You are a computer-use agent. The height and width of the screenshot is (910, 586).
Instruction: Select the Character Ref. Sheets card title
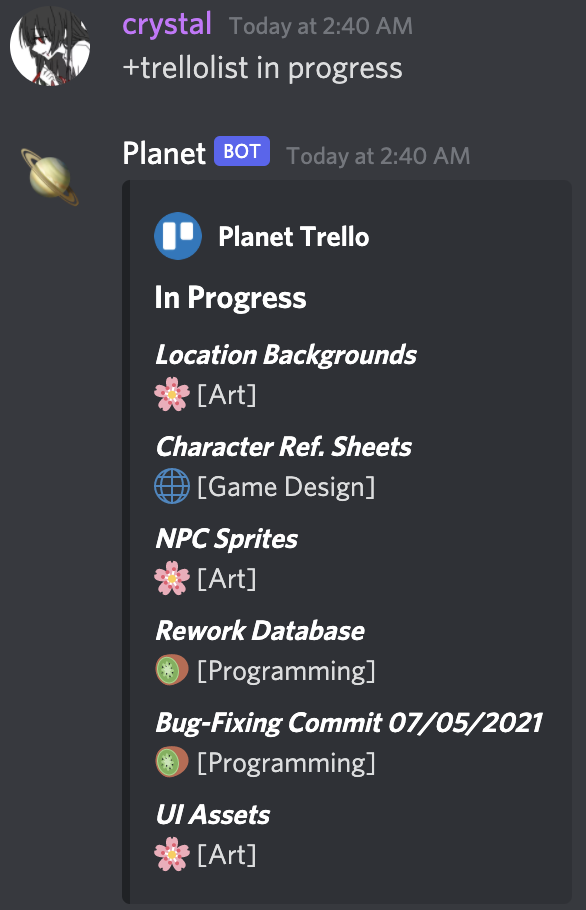click(283, 447)
